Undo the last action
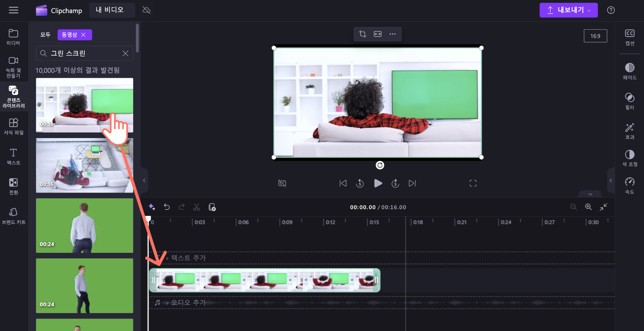 [x=167, y=207]
